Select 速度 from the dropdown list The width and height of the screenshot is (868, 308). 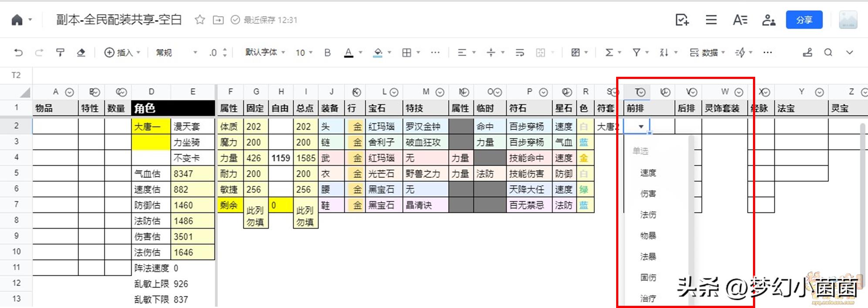pyautogui.click(x=648, y=173)
